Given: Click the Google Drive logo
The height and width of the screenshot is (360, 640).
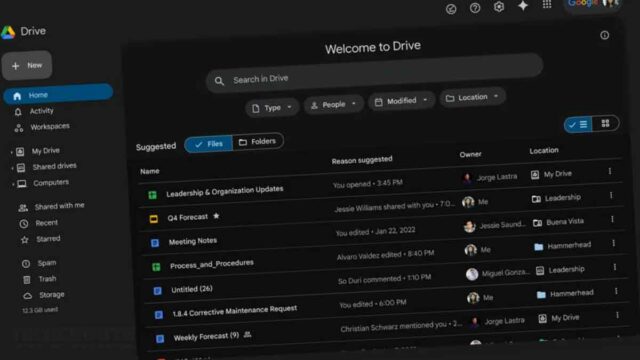Looking at the screenshot, I should tap(8, 32).
